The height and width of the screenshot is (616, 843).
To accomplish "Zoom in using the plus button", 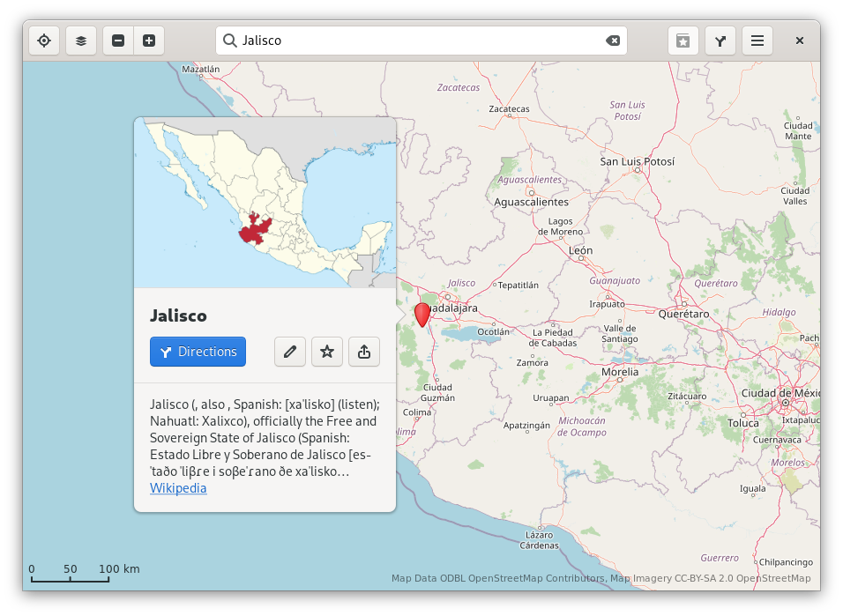I will (149, 41).
